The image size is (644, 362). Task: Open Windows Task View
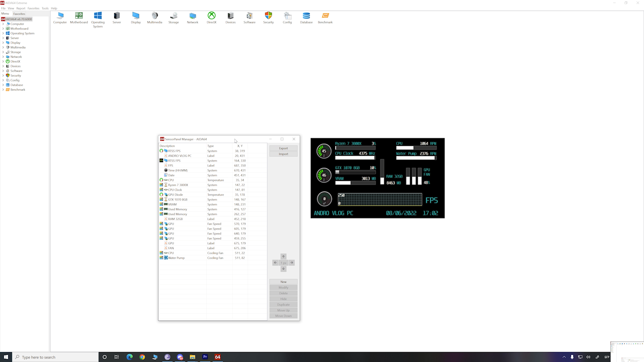(x=117, y=357)
